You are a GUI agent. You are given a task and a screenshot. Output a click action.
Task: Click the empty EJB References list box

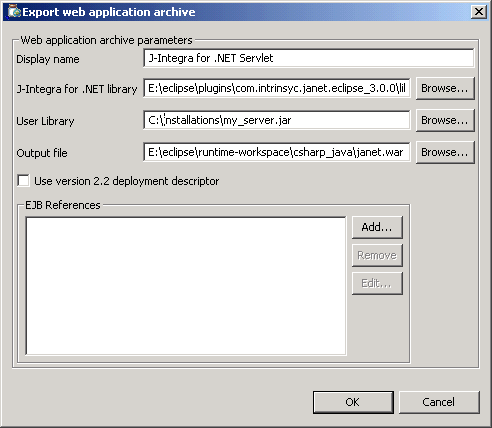[186, 286]
